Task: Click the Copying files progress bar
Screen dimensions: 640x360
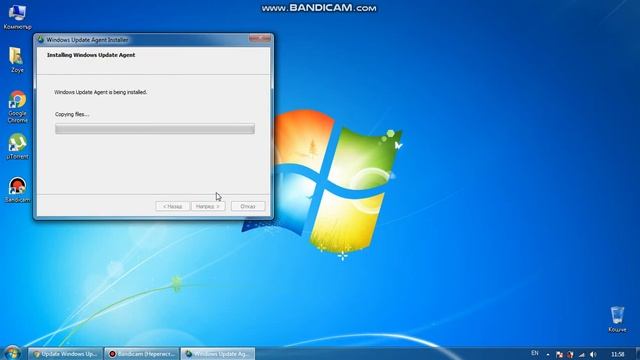Action: click(x=155, y=129)
